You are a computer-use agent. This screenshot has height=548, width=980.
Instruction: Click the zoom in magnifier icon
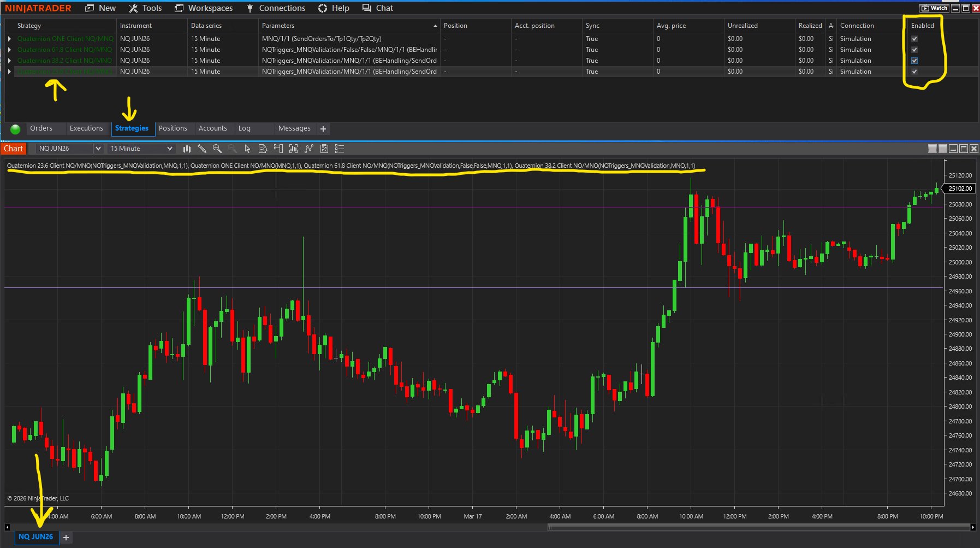pos(217,149)
